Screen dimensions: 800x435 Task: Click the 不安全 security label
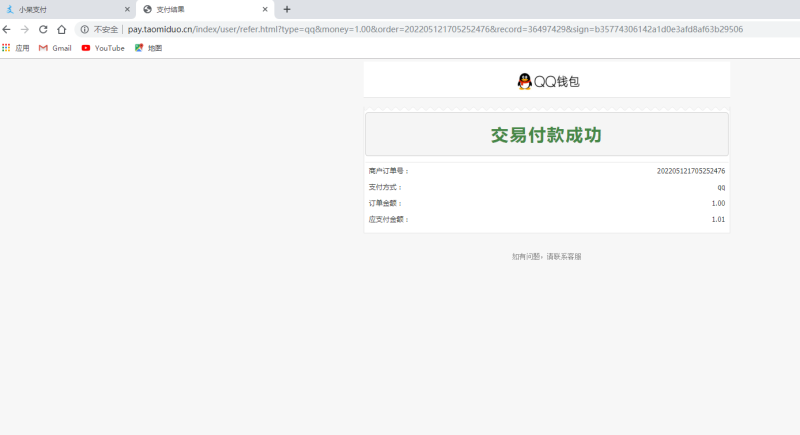tap(106, 30)
